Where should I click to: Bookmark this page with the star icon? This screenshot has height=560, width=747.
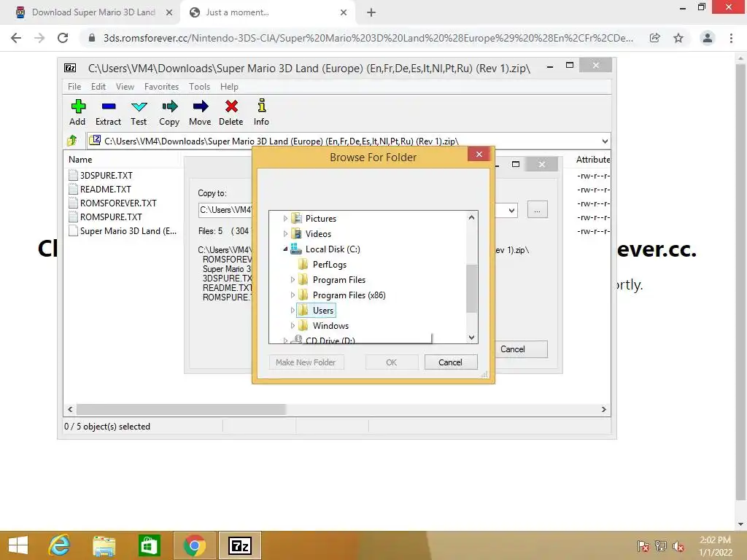[x=678, y=38]
